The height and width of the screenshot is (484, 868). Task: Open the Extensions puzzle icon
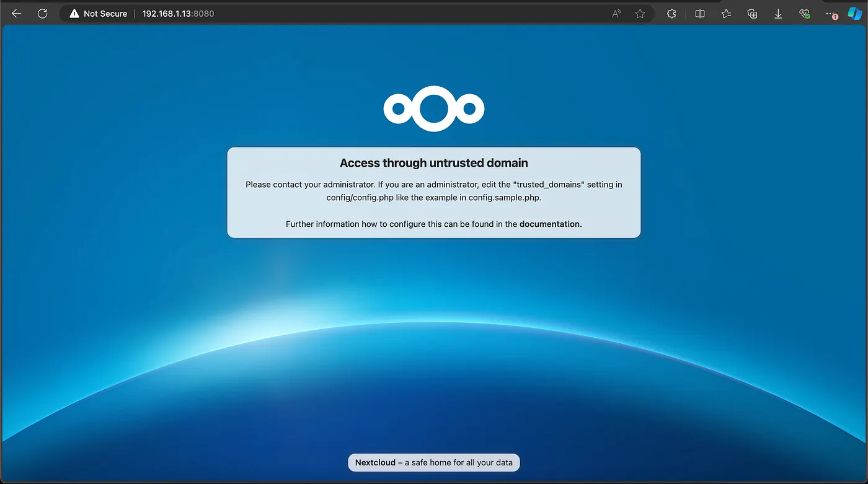[x=671, y=14]
